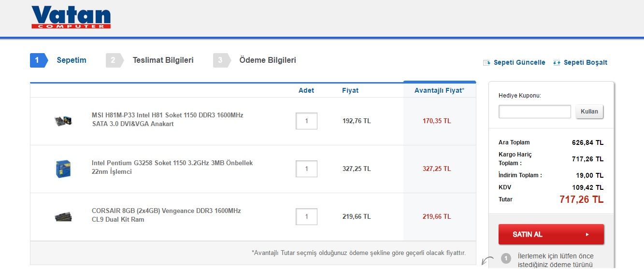Click the MSI motherboard quantity field
Viewport: 644px width, 269px height.
306,121
